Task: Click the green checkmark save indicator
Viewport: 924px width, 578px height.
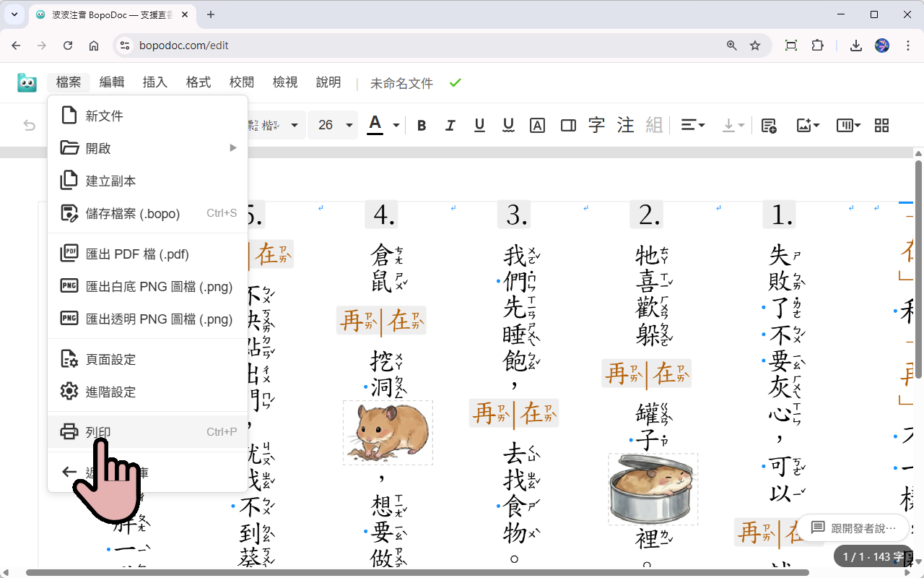Action: coord(455,82)
